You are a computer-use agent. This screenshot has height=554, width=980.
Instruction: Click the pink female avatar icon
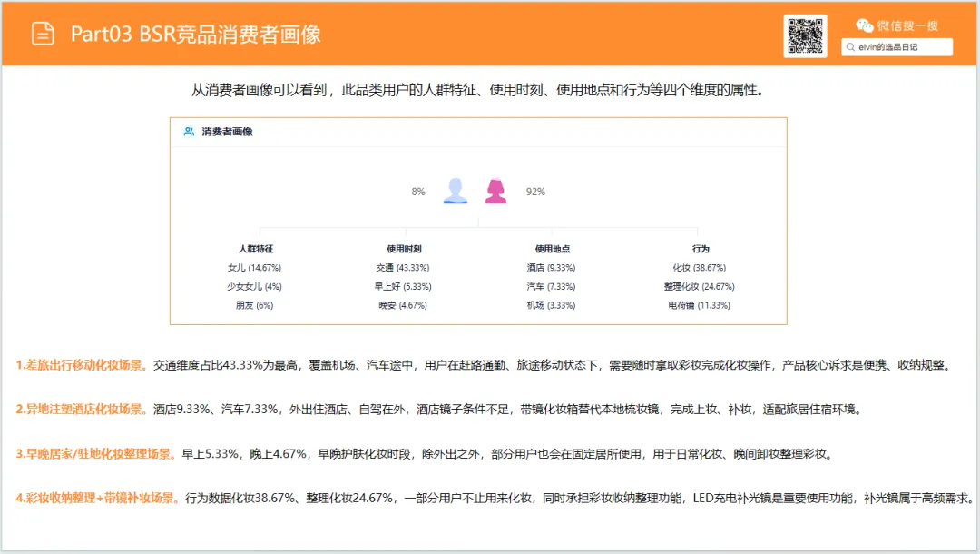click(x=495, y=191)
